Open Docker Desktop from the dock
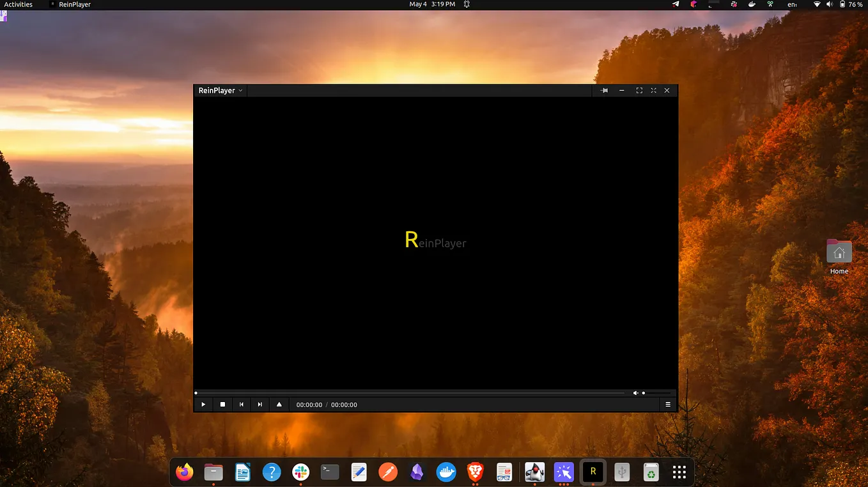Viewport: 868px width, 487px height. coord(446,472)
